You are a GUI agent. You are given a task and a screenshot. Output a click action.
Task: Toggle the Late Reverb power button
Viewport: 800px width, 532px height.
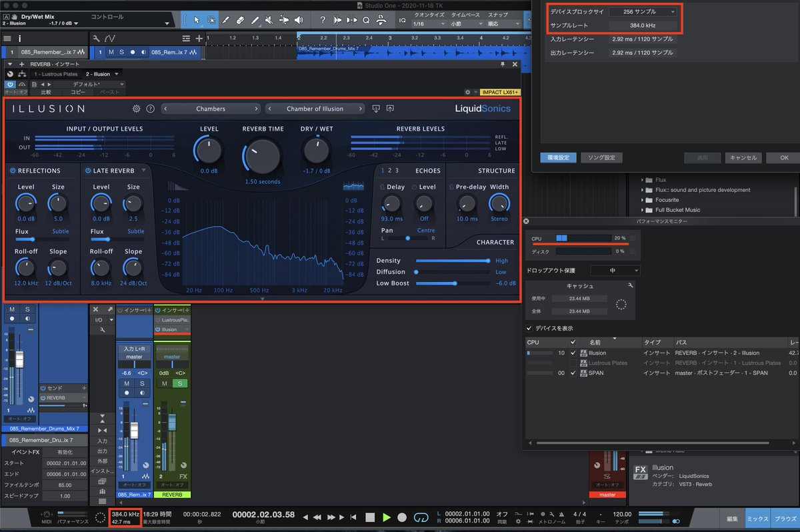coord(87,171)
